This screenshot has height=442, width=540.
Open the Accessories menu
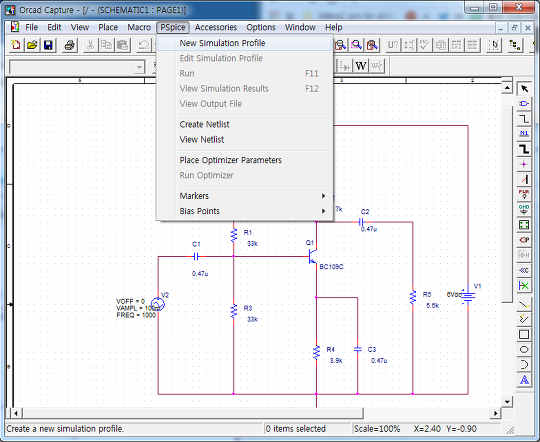tap(216, 27)
